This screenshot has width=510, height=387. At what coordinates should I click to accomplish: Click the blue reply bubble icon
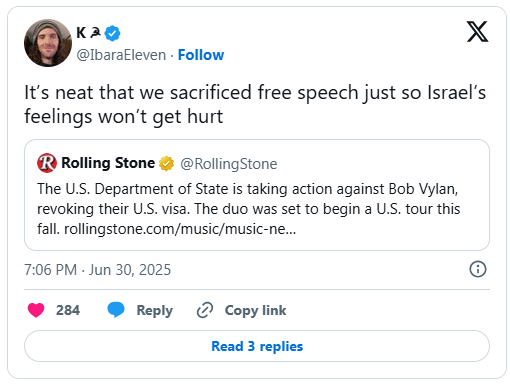click(116, 310)
